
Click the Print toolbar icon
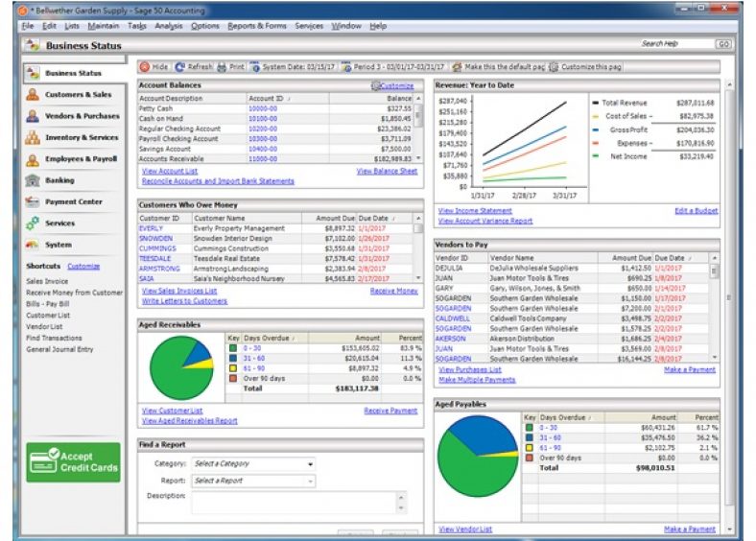click(223, 67)
